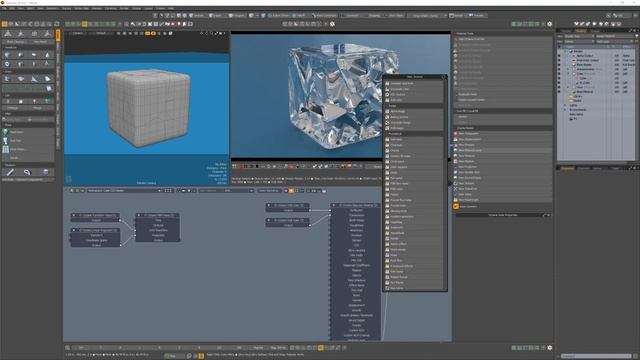The height and width of the screenshot is (360, 640).
Task: Click the ring-shaped tool icon in left toolbox
Action: 8,64
